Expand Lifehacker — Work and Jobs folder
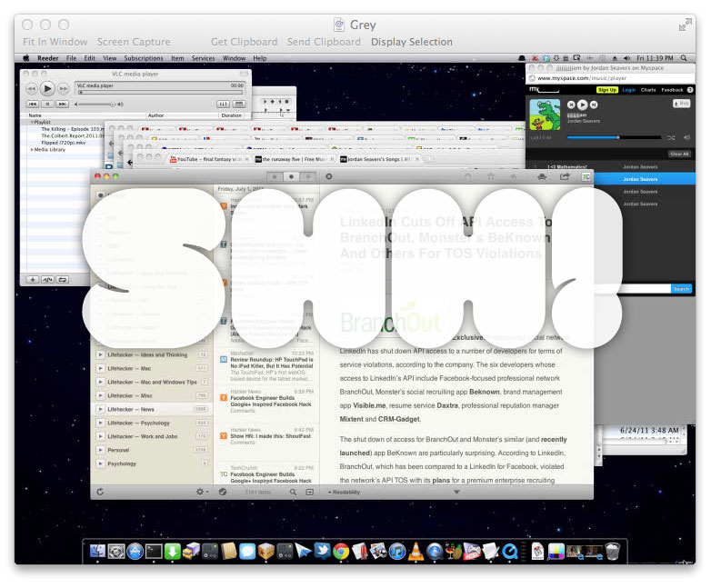Image resolution: width=711 pixels, height=588 pixels. click(x=100, y=436)
